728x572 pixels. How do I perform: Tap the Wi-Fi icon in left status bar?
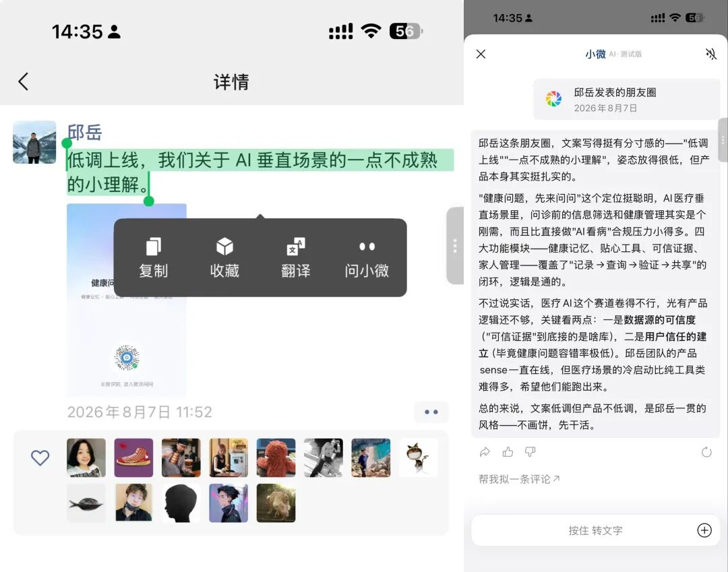371,31
